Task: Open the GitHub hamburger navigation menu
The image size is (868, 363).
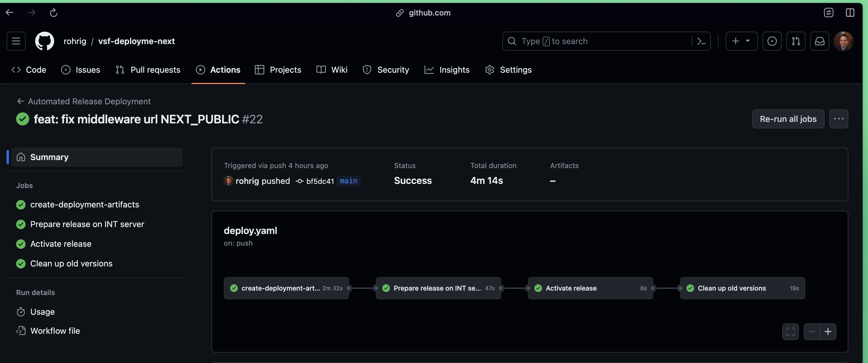Action: (x=16, y=41)
